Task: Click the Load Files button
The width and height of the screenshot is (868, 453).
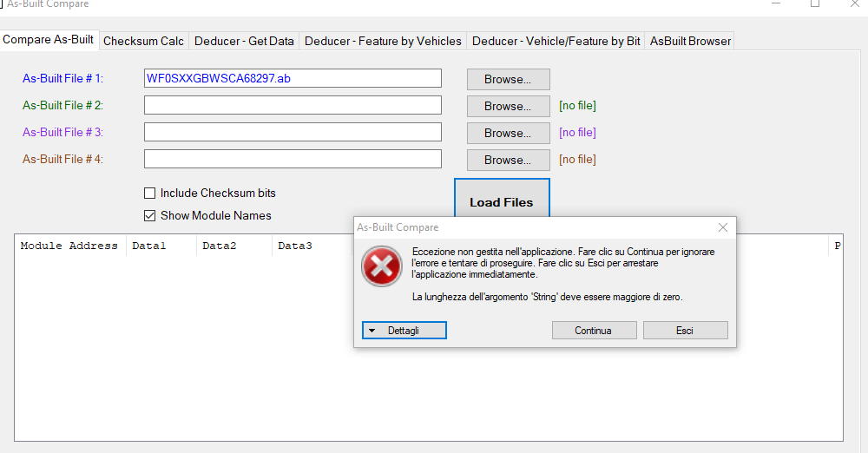Action: click(502, 201)
